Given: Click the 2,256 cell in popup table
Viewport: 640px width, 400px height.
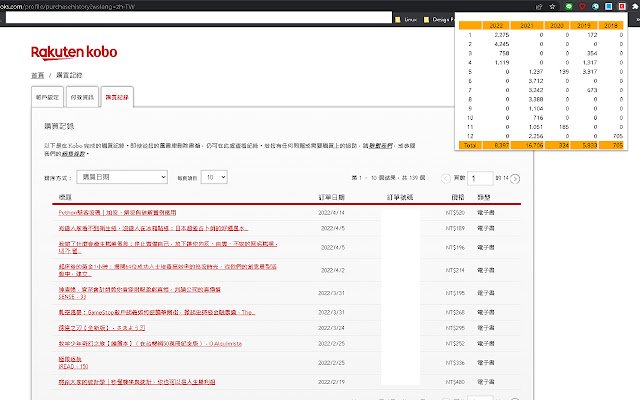Looking at the screenshot, I should [536, 136].
